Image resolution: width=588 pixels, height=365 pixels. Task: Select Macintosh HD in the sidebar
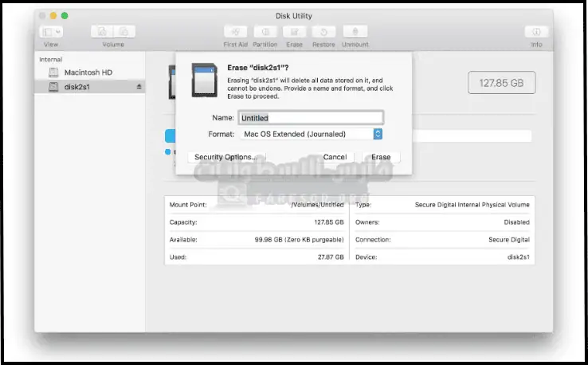point(88,73)
